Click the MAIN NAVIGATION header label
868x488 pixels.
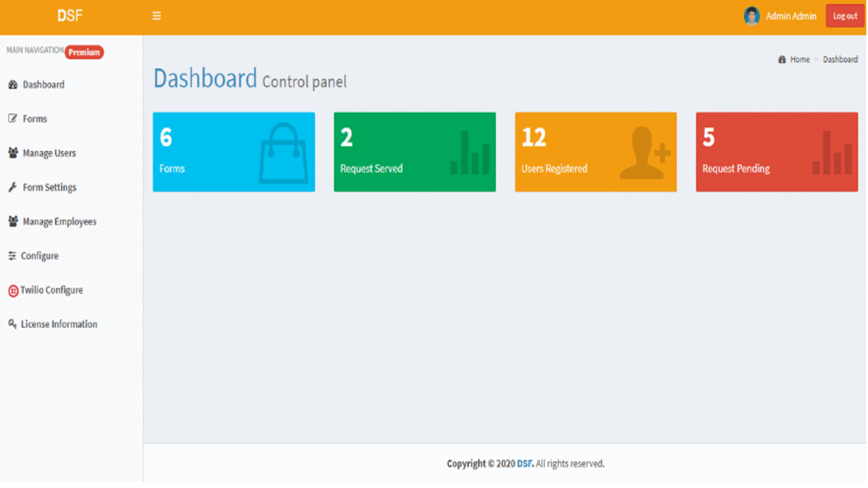(x=35, y=50)
